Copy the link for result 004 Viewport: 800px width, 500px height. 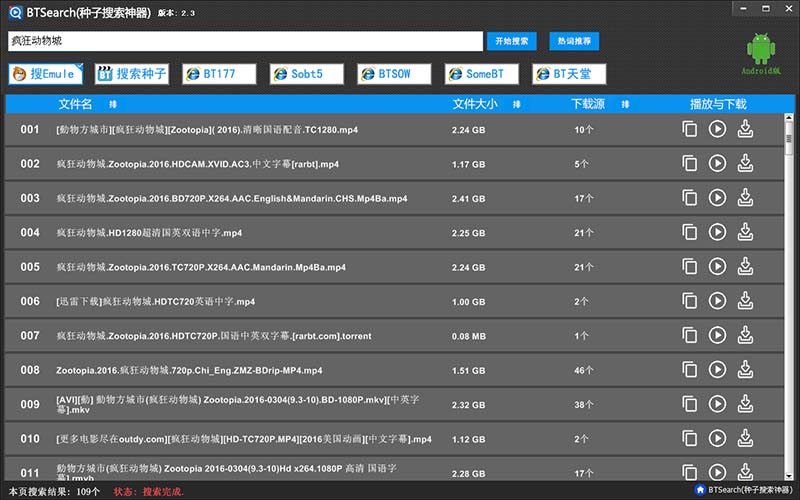[689, 232]
